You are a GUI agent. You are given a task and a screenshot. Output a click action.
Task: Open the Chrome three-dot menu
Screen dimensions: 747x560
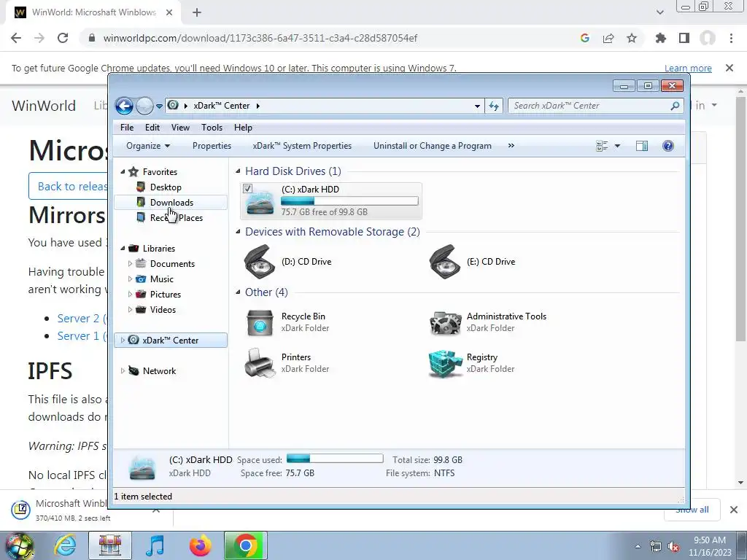(731, 38)
